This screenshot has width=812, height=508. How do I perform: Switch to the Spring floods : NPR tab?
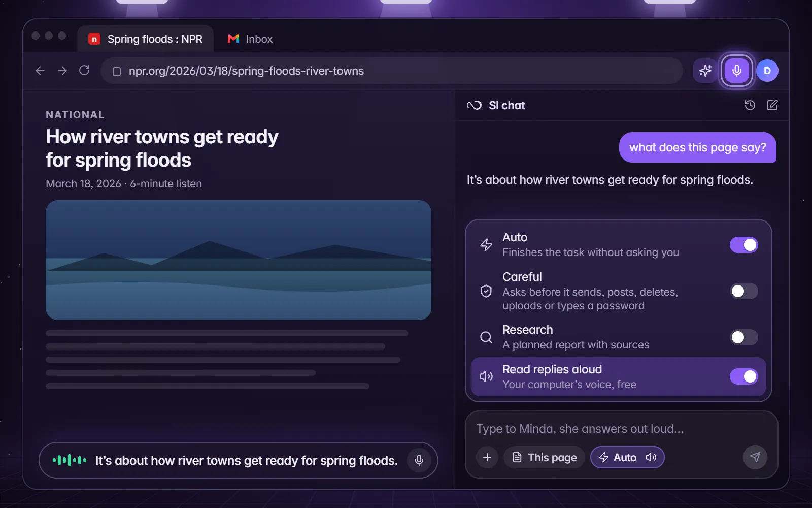(146, 39)
